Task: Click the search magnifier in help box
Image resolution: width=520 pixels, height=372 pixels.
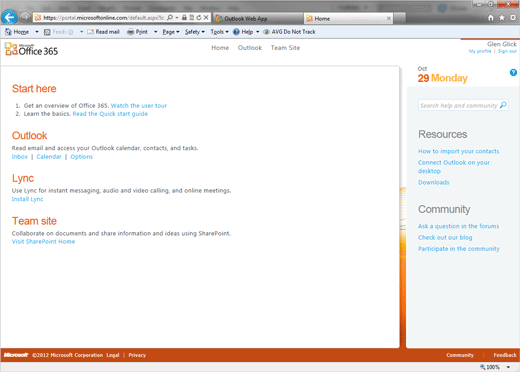Action: coord(503,105)
